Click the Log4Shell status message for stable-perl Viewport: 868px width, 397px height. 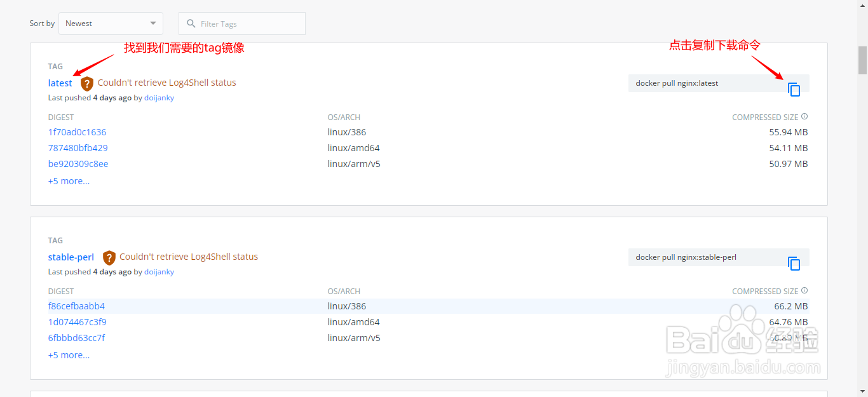[189, 257]
